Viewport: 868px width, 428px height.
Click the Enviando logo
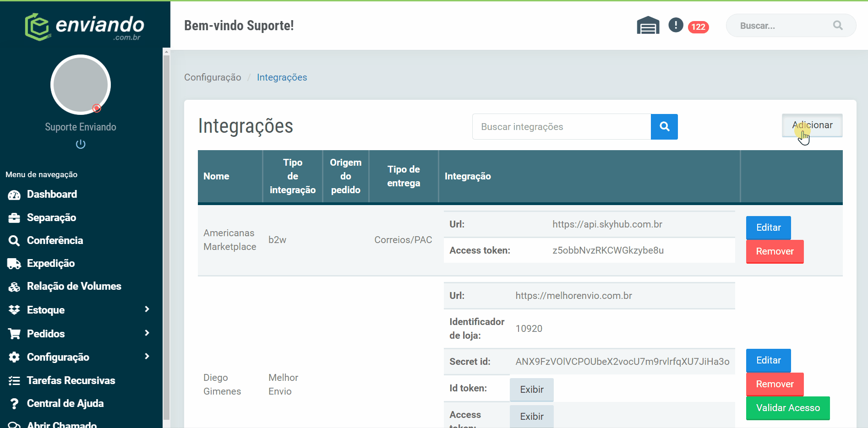84,27
